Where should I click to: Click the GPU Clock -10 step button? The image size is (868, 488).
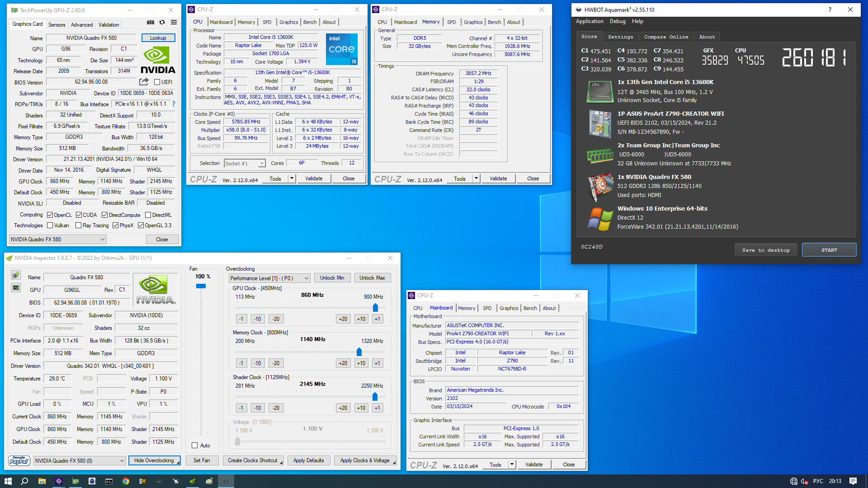tap(257, 319)
